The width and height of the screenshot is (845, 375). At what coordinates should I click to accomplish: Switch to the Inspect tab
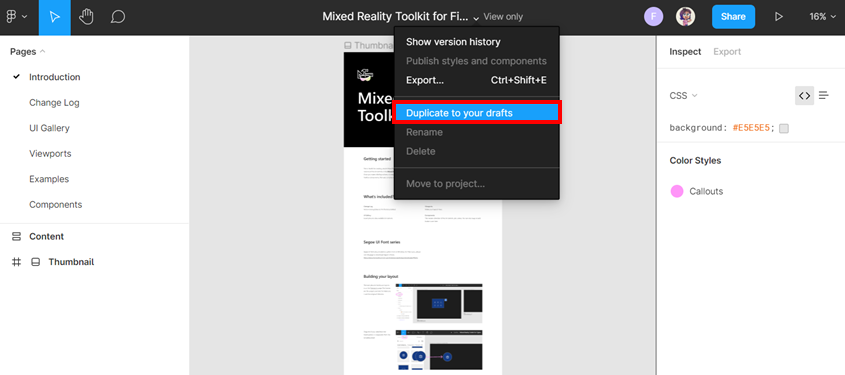pos(685,52)
